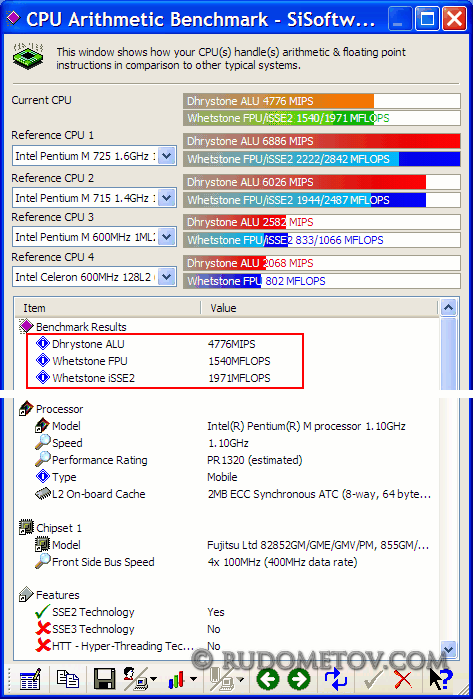475x700 pixels.
Task: Select the Front Side Bus Speed row
Action: tap(228, 562)
